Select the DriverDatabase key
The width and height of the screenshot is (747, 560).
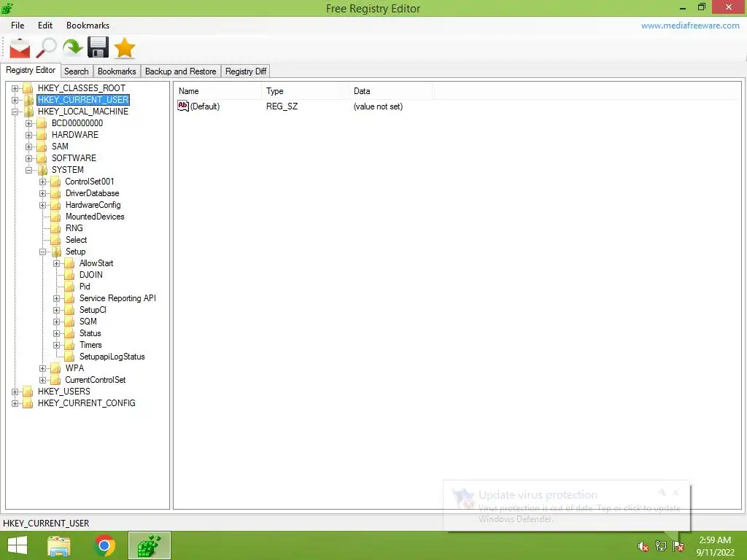[x=93, y=193]
